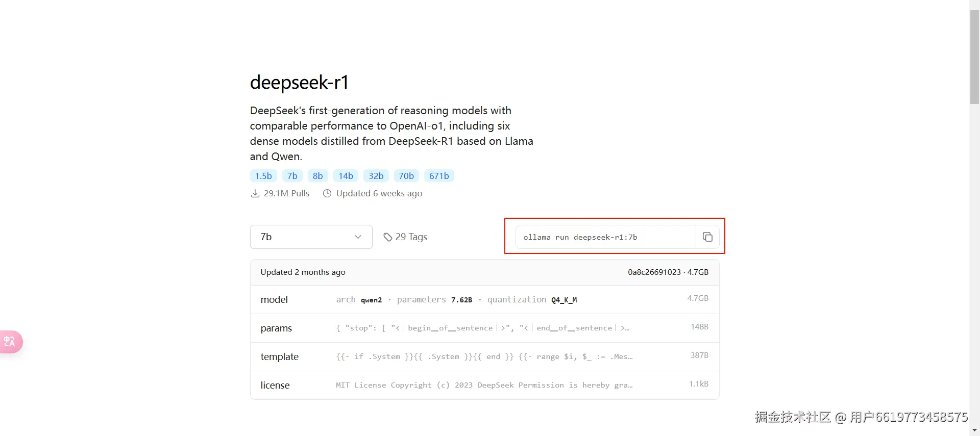Select the 7b size tag

[x=292, y=176]
